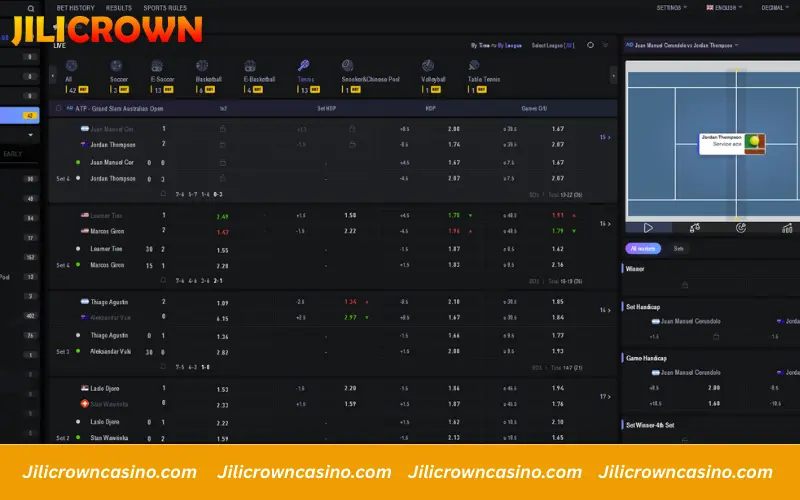Click Marcos Giron player name in Set 4 row
The height and width of the screenshot is (500, 800).
click(107, 265)
